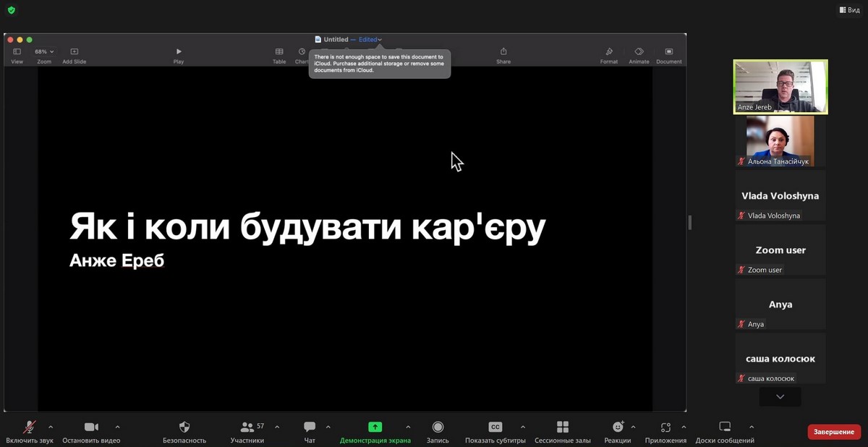Open the Reactions smiley icon

[618, 427]
